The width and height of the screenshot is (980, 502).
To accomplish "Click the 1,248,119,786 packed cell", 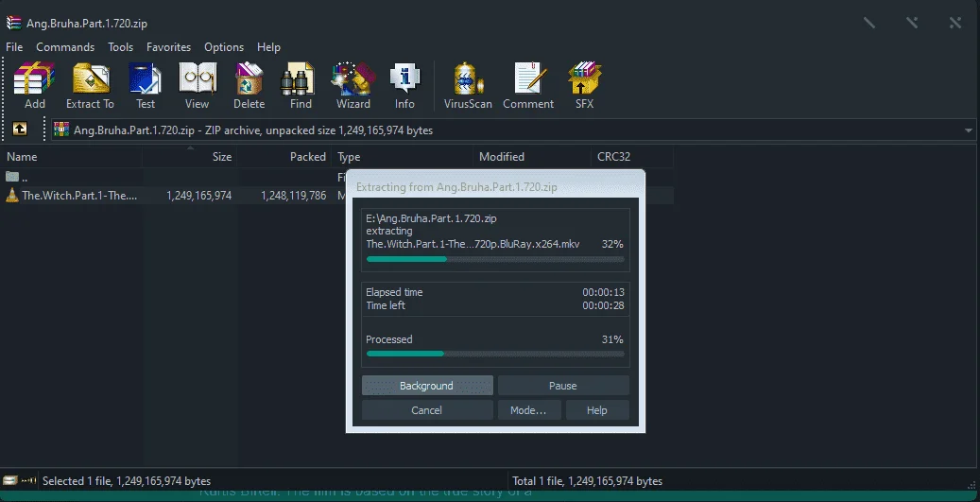I will (x=294, y=196).
